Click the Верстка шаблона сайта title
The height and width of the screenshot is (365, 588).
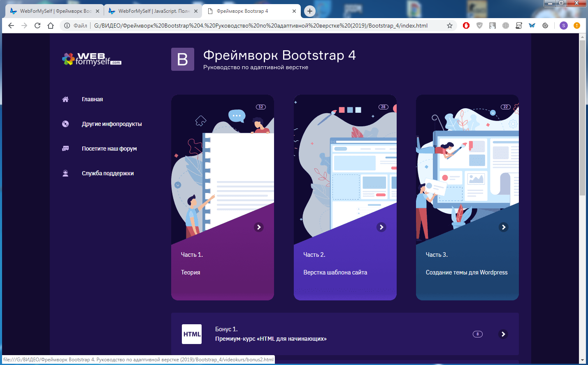pos(335,272)
